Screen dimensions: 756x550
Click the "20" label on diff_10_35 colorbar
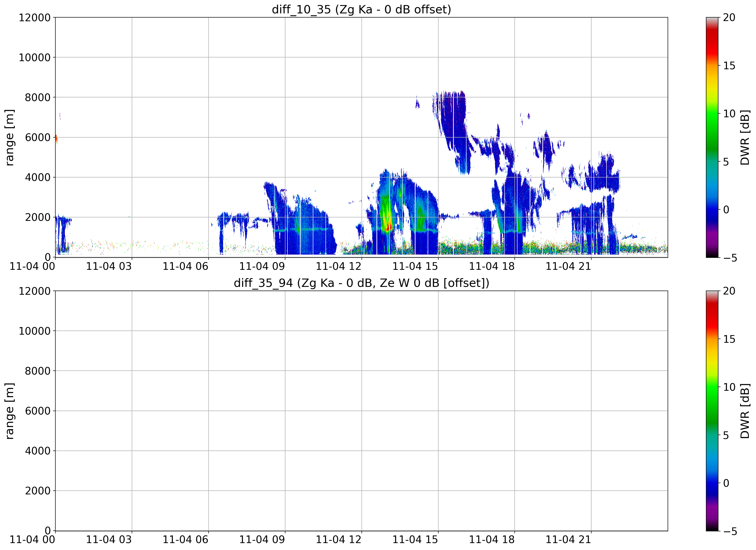[x=729, y=17]
